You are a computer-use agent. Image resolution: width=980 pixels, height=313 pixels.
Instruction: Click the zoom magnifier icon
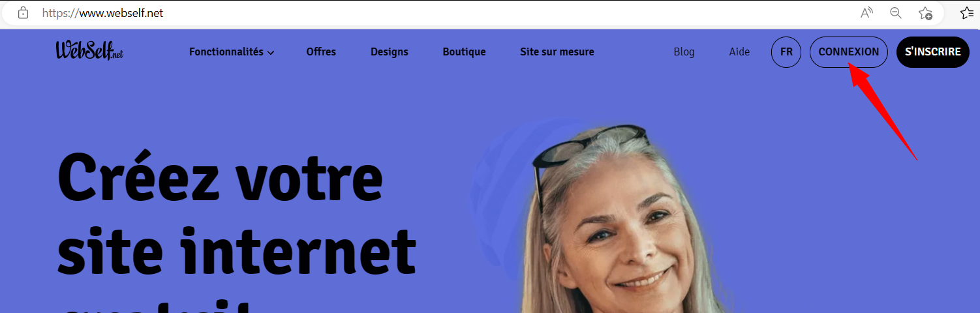(x=896, y=12)
